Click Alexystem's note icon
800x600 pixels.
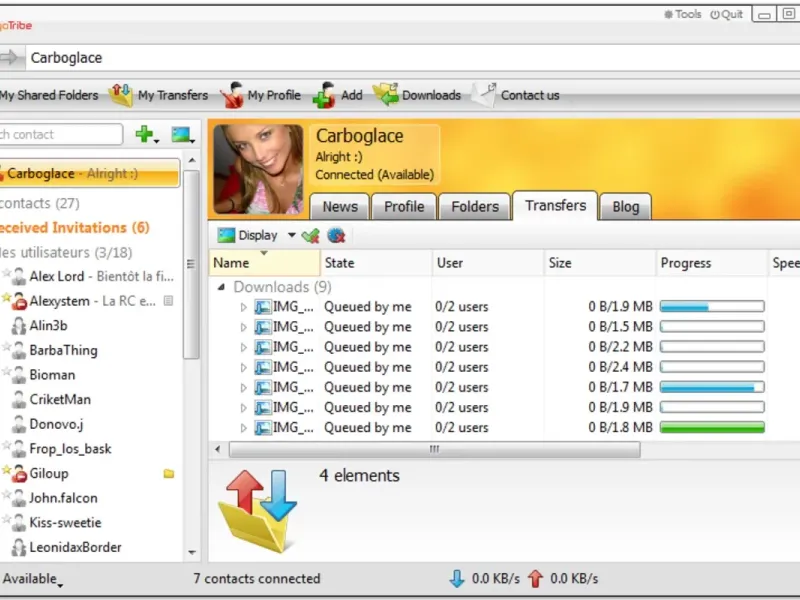point(168,301)
